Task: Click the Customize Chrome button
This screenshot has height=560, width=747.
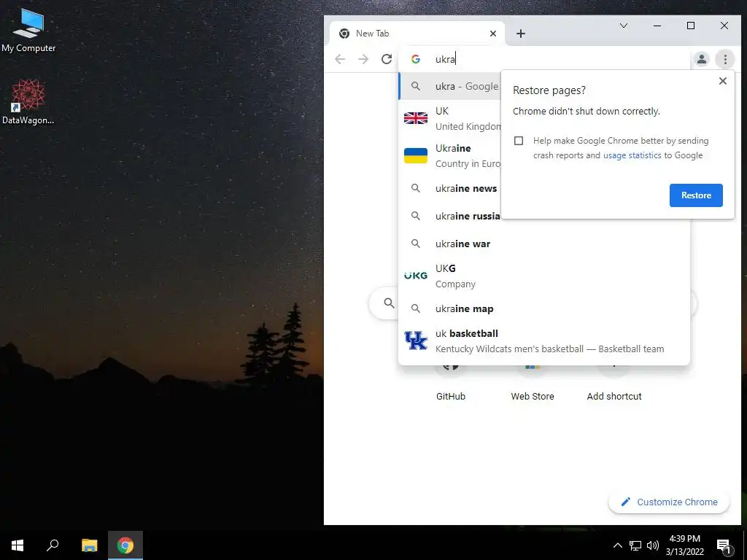Action: 669,502
